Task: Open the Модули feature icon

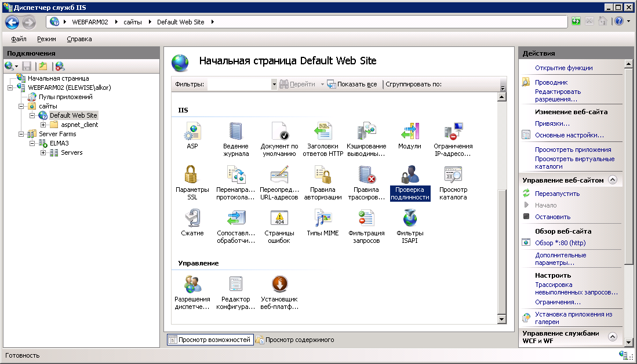Action: pyautogui.click(x=409, y=132)
